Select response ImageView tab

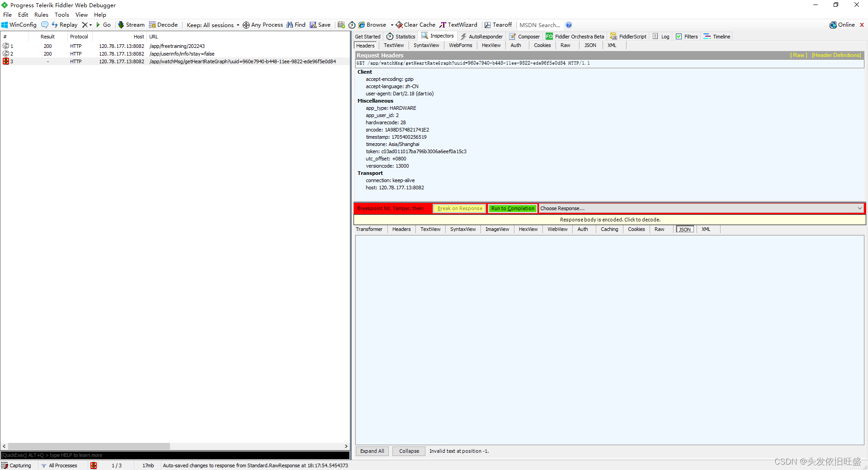coord(497,229)
